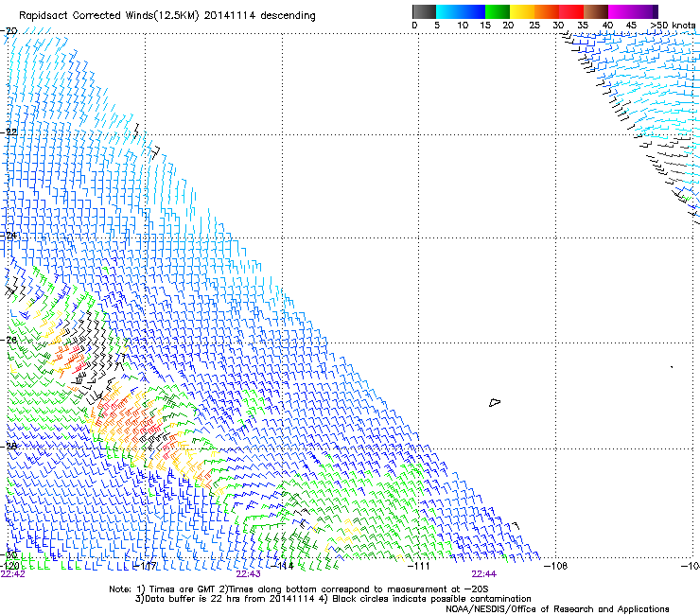Click the '>50 knots' legend label
Image resolution: width=700 pixels, height=615 pixels.
coord(673,26)
